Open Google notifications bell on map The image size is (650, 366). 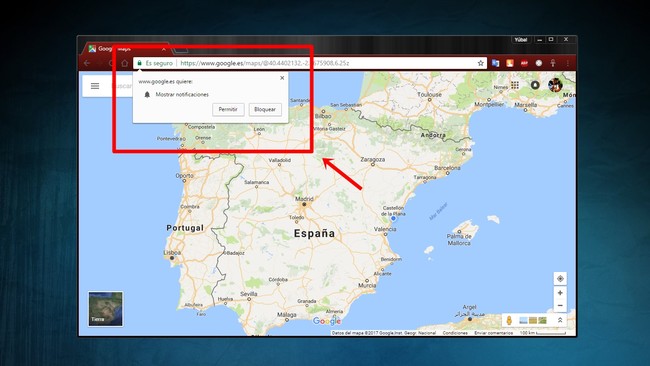(535, 85)
